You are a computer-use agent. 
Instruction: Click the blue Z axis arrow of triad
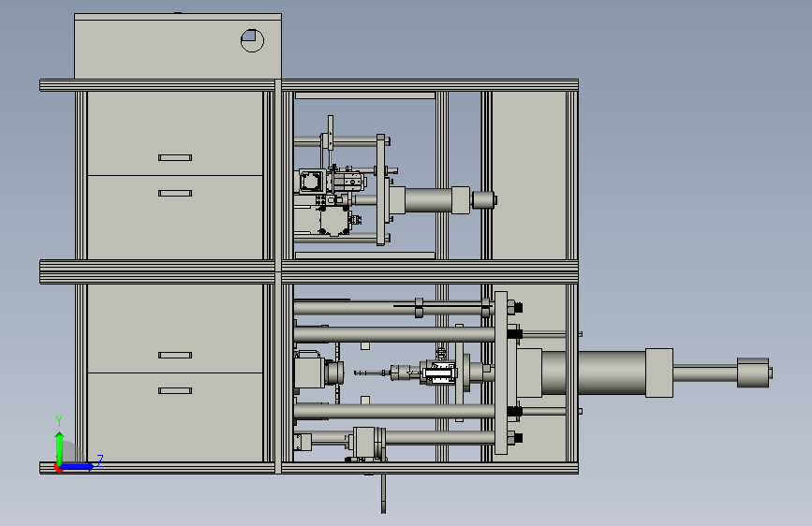tap(77, 466)
